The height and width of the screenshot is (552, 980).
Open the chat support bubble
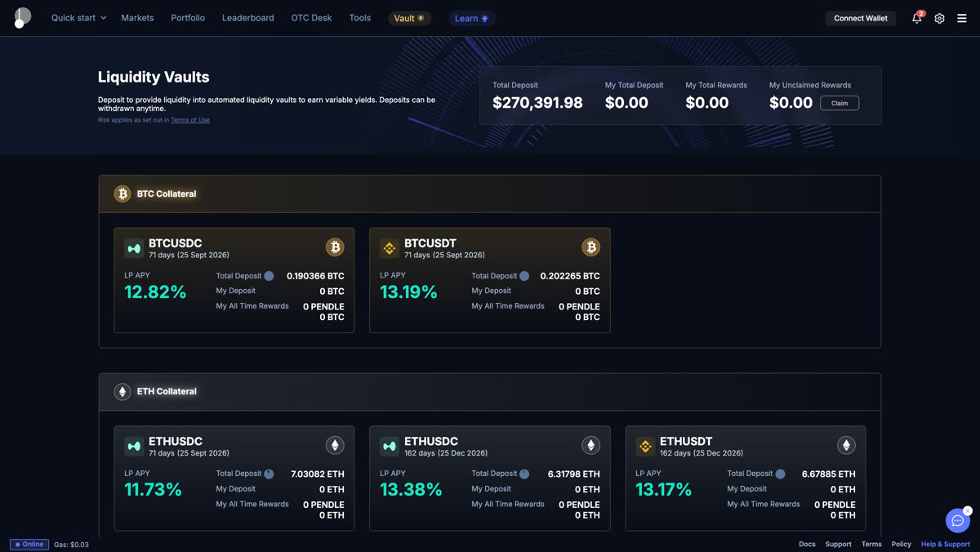(957, 520)
